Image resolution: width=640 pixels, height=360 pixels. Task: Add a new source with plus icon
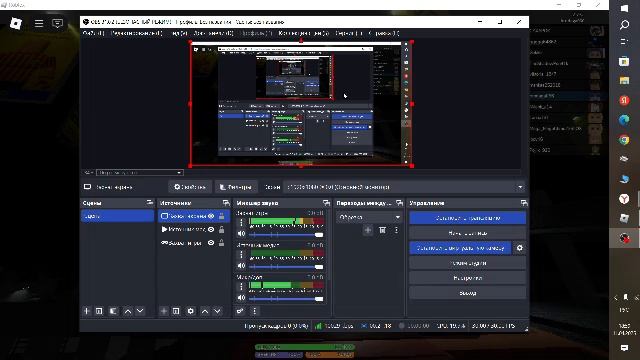click(x=164, y=311)
